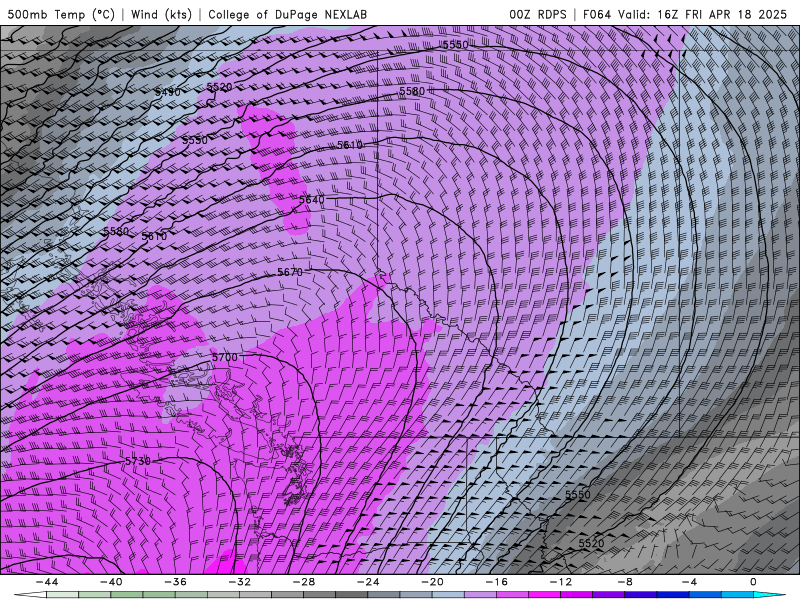This screenshot has width=800, height=600.
Task: Click the 0 color scale label
Action: tap(754, 582)
